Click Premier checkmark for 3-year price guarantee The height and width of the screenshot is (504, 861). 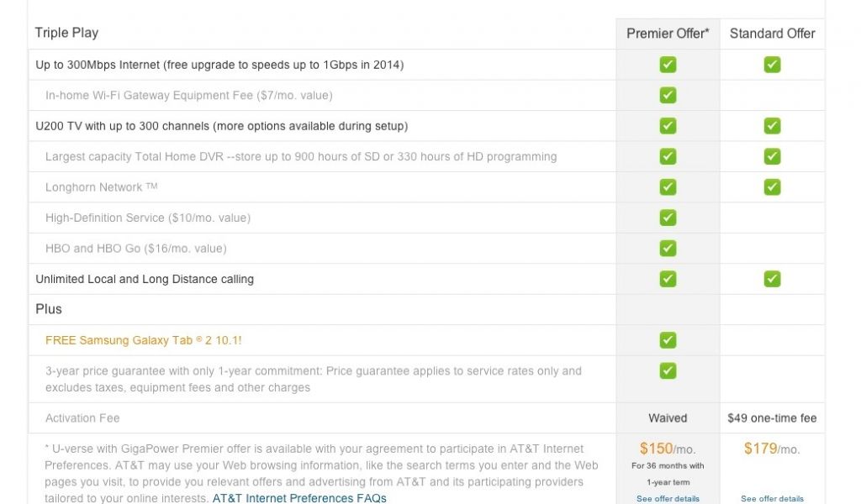(x=668, y=370)
